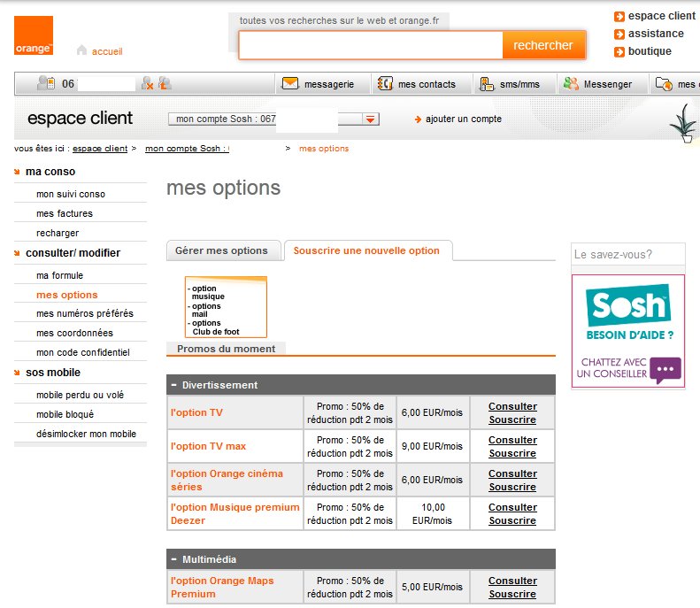Click the boutique arrow icon
The width and height of the screenshot is (700, 608).
coord(619,51)
